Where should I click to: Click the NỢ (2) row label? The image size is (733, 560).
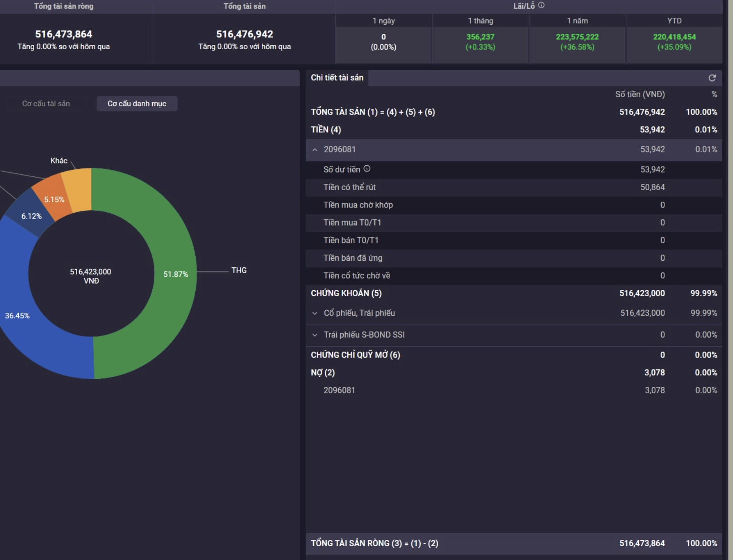(x=323, y=373)
